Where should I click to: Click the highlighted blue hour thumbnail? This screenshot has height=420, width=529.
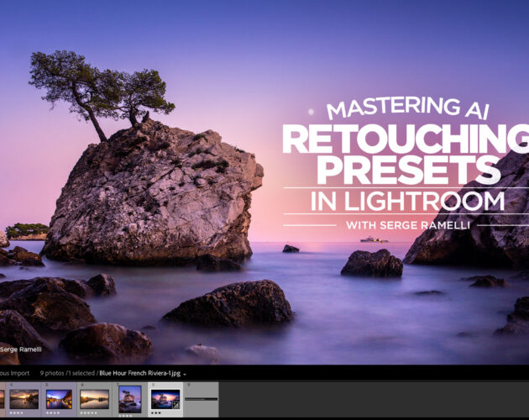click(165, 397)
